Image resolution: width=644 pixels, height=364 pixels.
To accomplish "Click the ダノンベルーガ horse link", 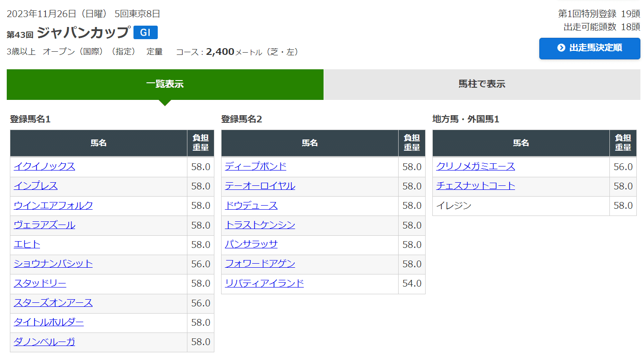I will (x=44, y=342).
